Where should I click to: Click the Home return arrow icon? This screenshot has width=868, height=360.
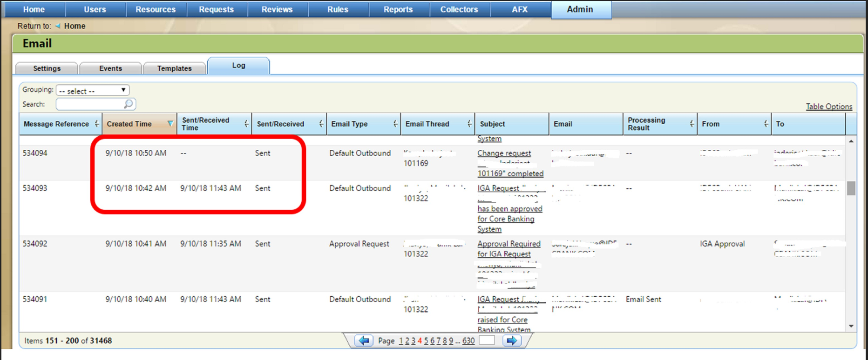pyautogui.click(x=58, y=26)
